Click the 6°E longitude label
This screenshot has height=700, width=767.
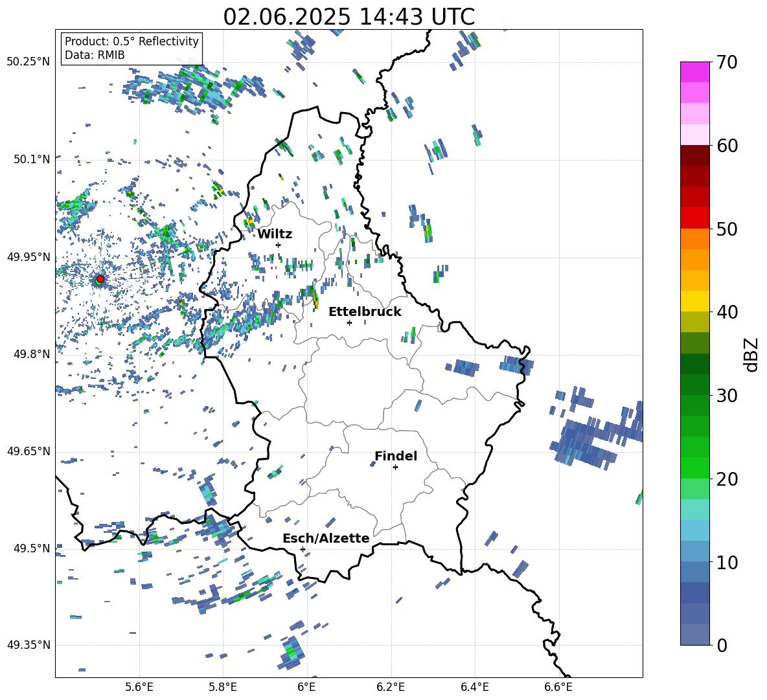pyautogui.click(x=306, y=687)
